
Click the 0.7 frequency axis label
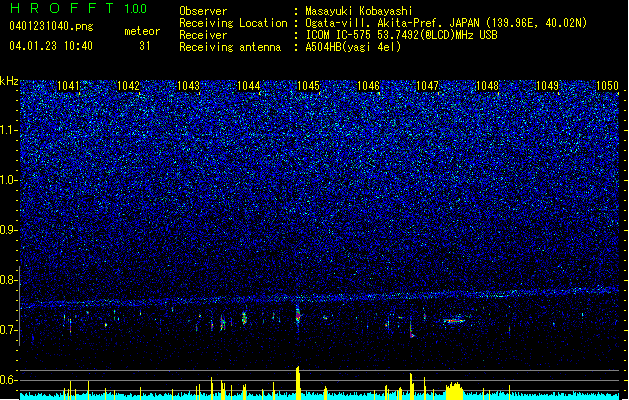(x=9, y=330)
